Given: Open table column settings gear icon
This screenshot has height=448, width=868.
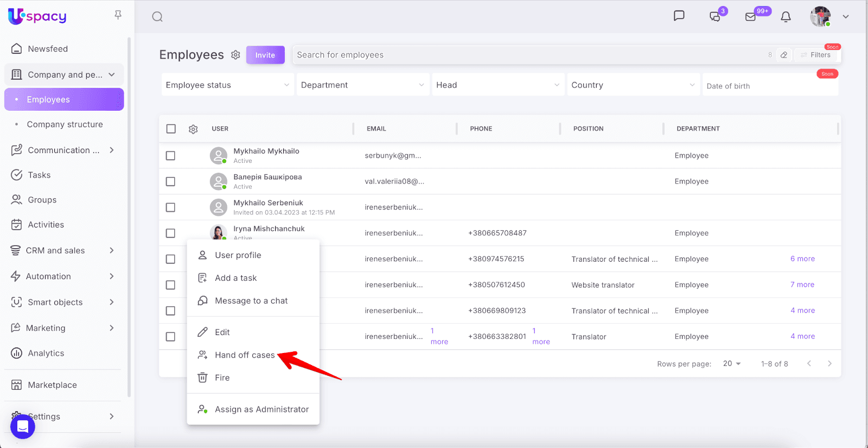Looking at the screenshot, I should [x=193, y=129].
